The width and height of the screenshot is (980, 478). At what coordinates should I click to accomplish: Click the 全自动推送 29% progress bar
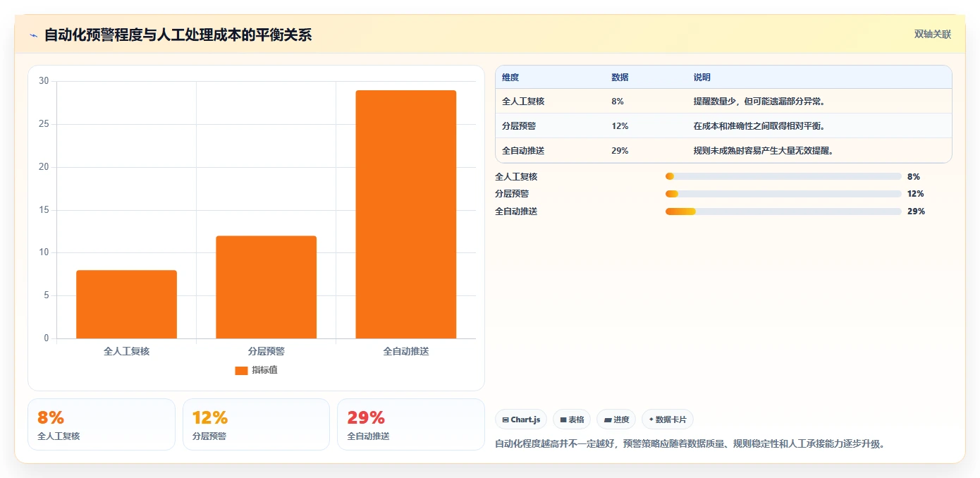point(783,212)
